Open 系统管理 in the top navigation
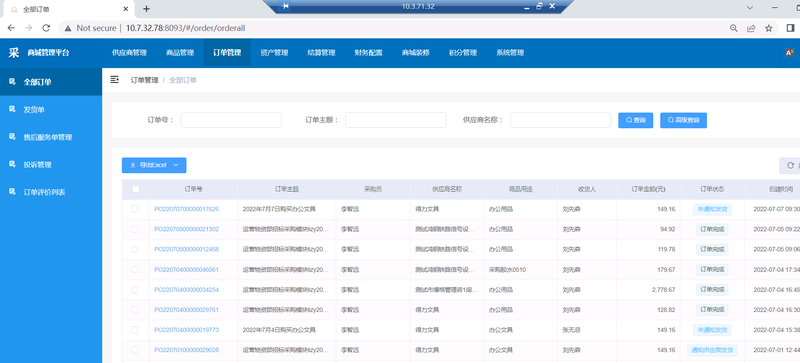This screenshot has width=800, height=363. [x=510, y=53]
